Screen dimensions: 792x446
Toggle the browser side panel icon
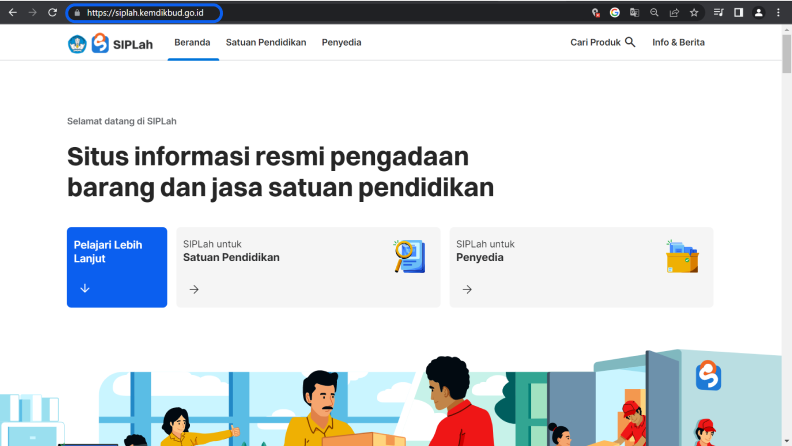[x=738, y=13]
